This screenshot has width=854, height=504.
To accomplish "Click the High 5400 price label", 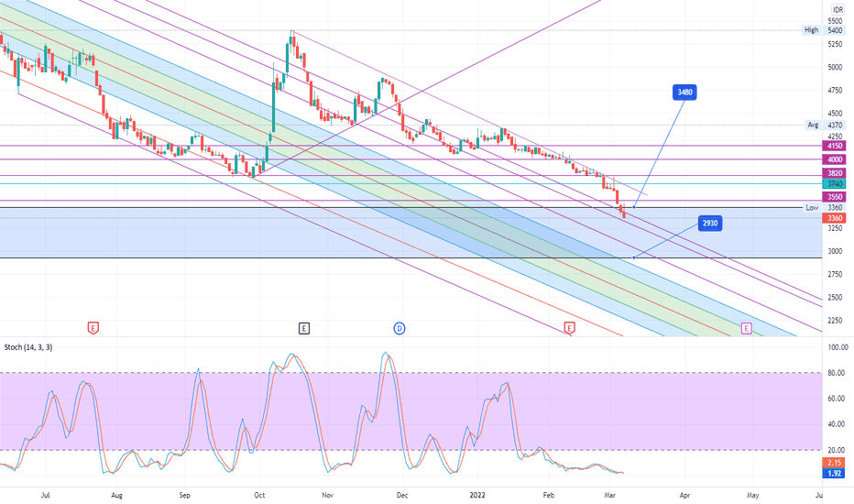I will point(824,30).
